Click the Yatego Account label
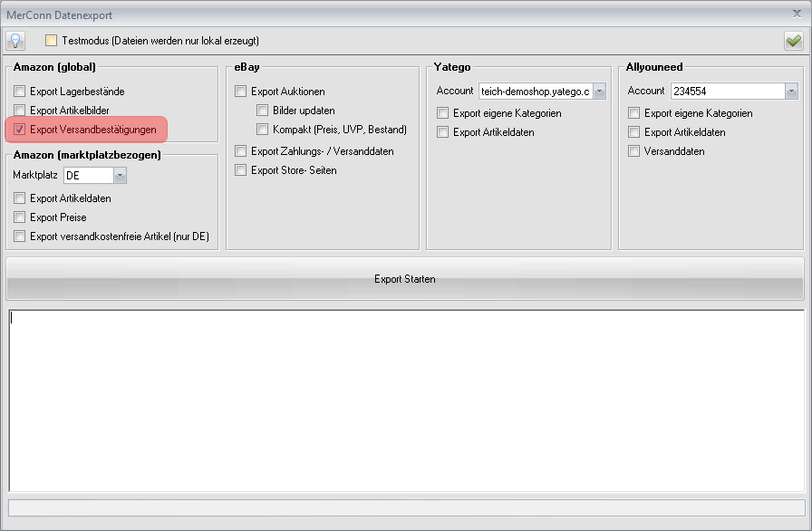 (x=455, y=91)
